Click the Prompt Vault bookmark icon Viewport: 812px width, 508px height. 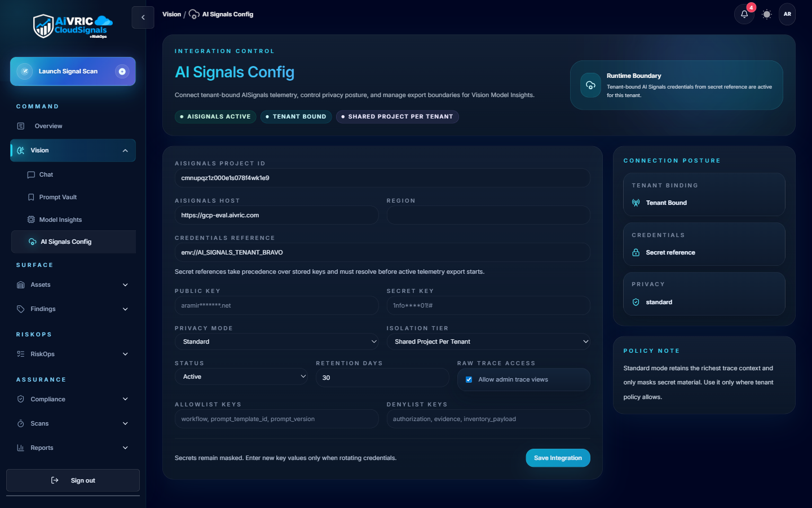[x=31, y=197]
